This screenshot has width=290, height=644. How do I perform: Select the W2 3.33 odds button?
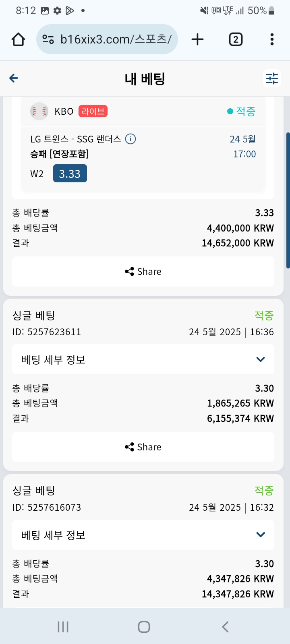pos(70,173)
